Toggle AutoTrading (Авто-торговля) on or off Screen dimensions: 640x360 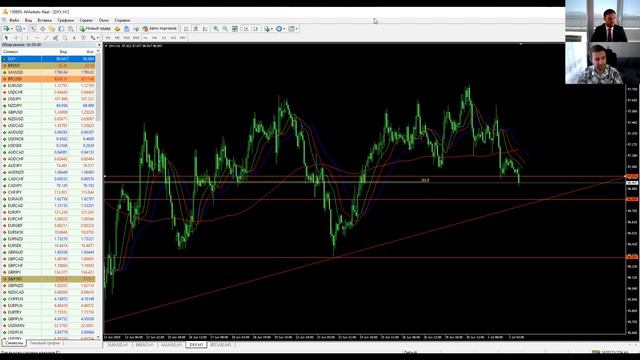click(159, 29)
